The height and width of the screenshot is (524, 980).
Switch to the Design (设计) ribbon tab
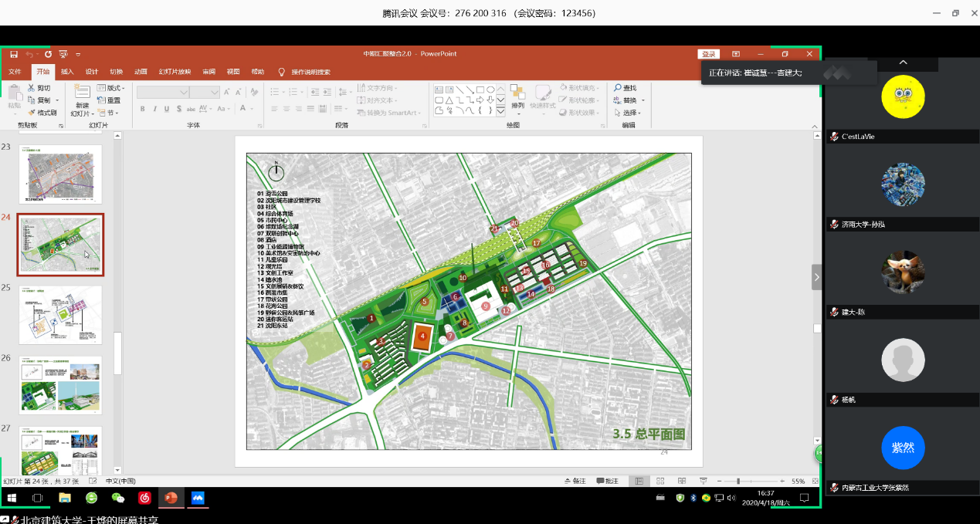click(x=92, y=72)
